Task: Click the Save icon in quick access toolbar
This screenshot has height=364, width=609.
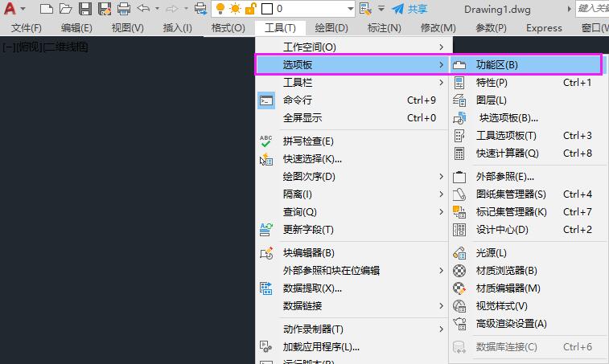Action: point(85,9)
